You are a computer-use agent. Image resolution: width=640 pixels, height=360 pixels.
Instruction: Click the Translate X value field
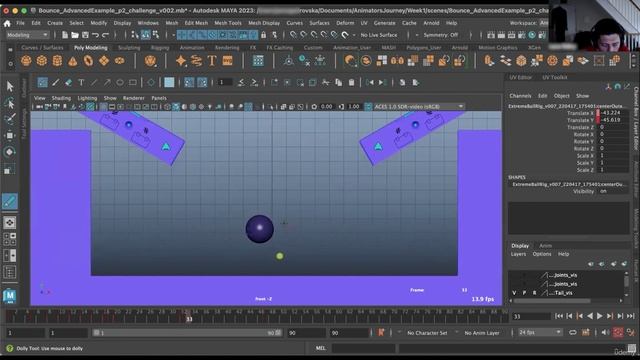click(x=614, y=113)
